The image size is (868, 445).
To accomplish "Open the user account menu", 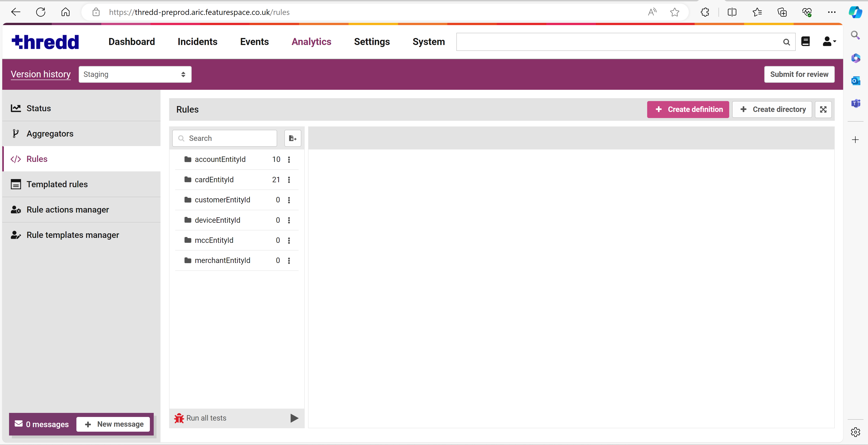I will pyautogui.click(x=829, y=41).
